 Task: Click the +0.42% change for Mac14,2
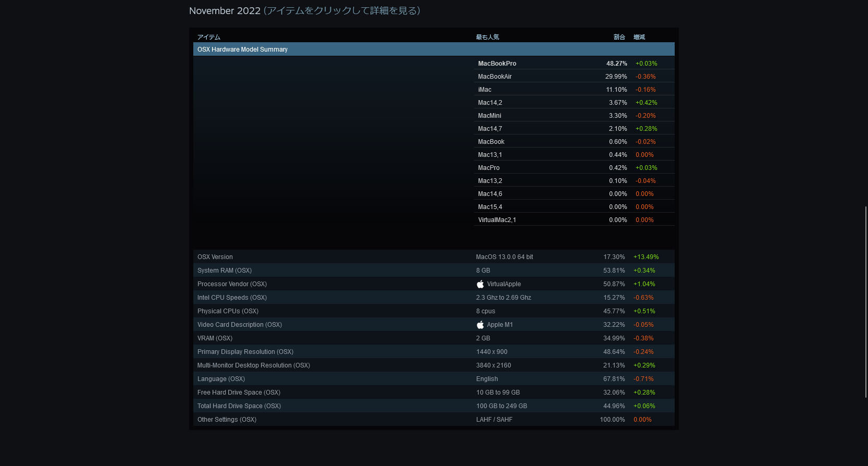pos(647,103)
